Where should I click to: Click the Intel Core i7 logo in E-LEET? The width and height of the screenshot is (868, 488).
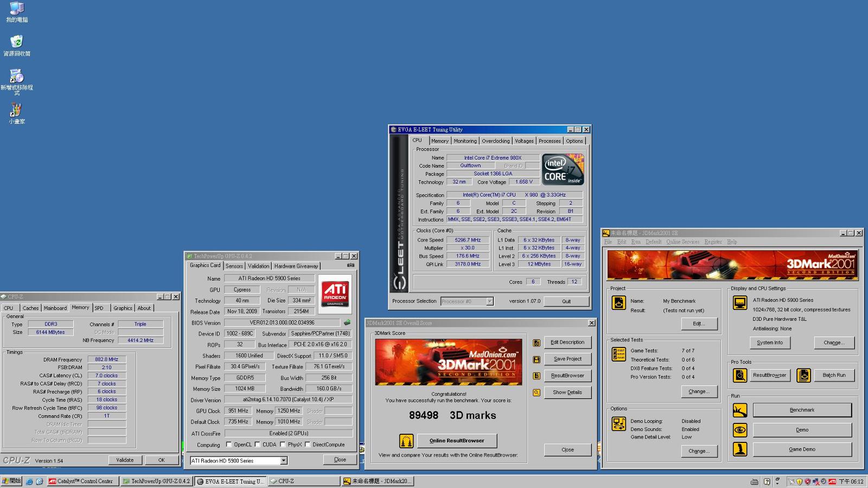pos(564,169)
